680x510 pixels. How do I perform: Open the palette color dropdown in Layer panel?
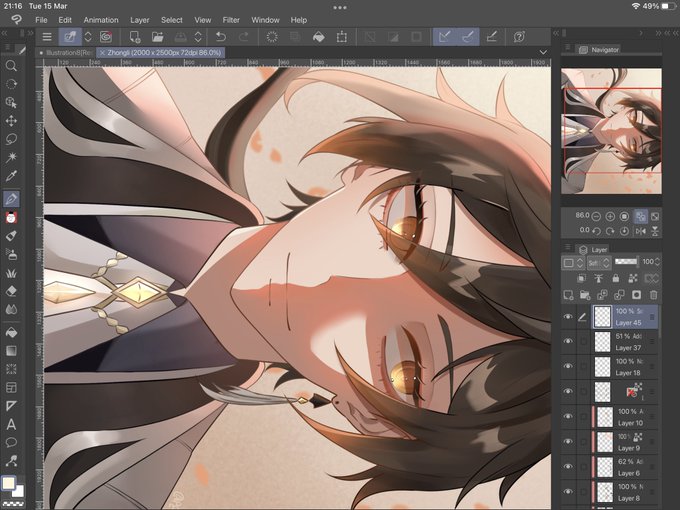click(x=573, y=262)
